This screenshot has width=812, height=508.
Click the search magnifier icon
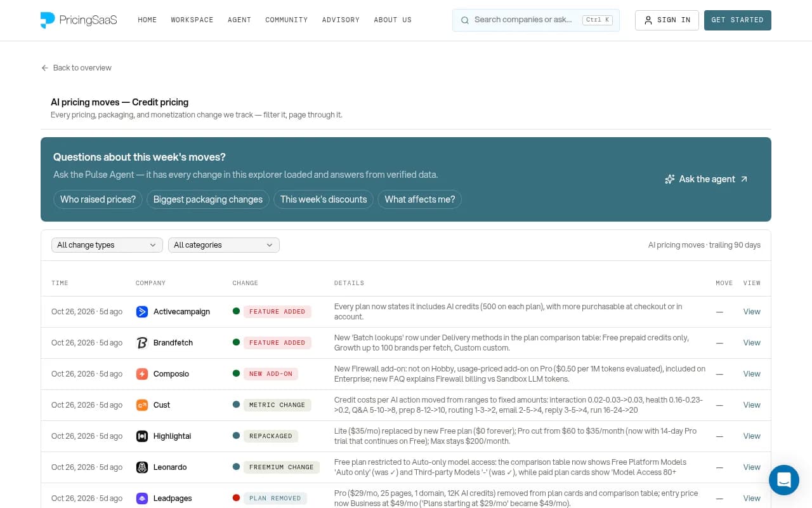pyautogui.click(x=465, y=20)
